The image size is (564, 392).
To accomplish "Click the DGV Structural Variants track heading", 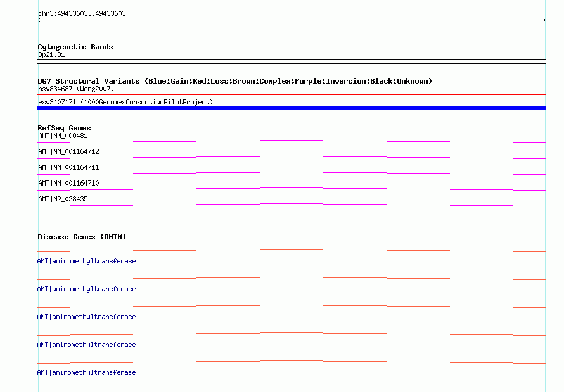I will (235, 81).
